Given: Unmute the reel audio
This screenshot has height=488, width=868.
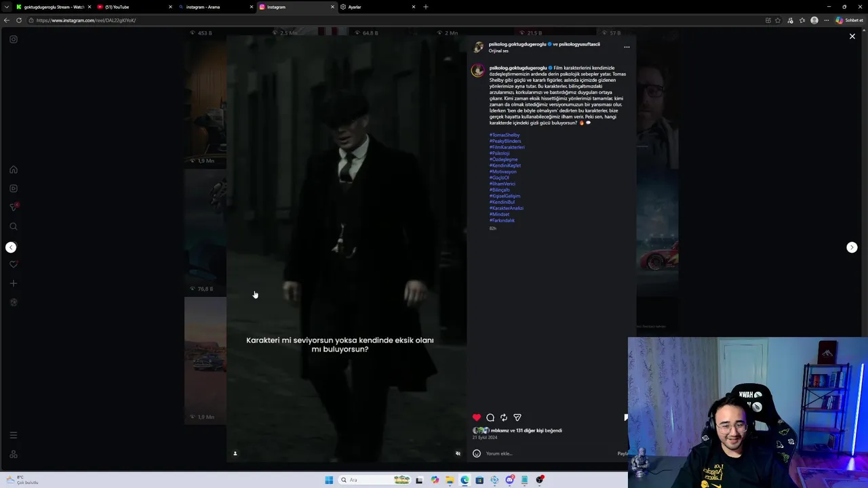Looking at the screenshot, I should (x=458, y=453).
